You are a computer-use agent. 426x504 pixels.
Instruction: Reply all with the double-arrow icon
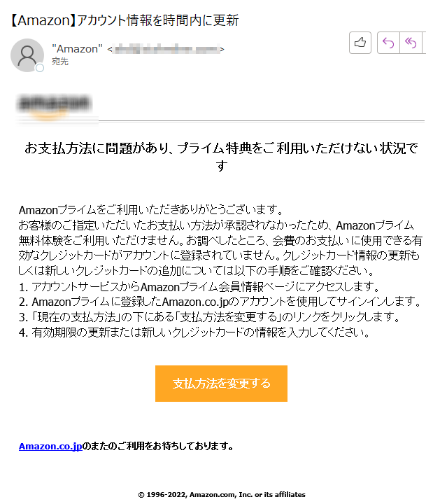[411, 43]
